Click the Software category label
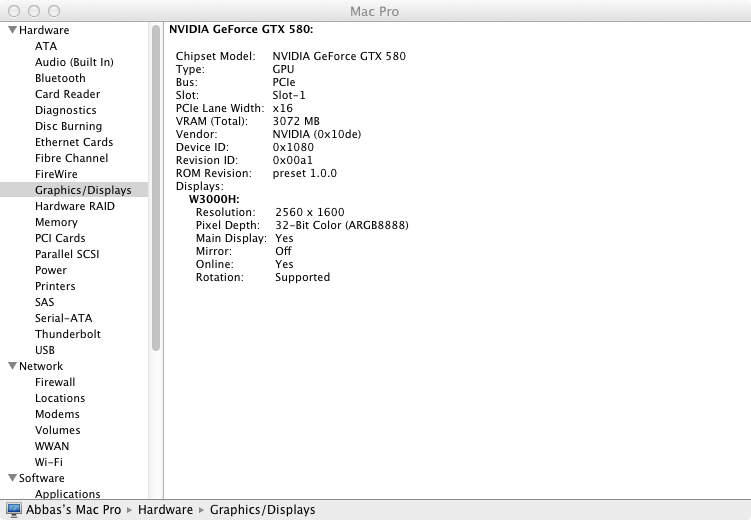The width and height of the screenshot is (751, 520). (x=42, y=478)
